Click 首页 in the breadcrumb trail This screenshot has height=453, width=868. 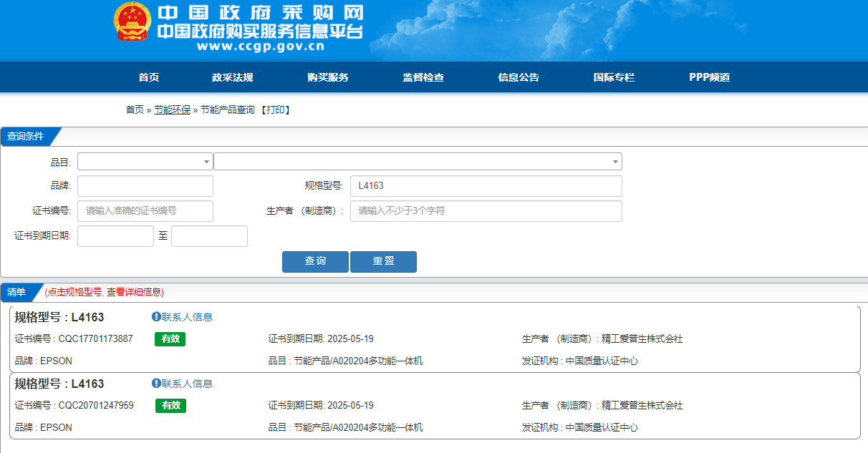[x=135, y=109]
